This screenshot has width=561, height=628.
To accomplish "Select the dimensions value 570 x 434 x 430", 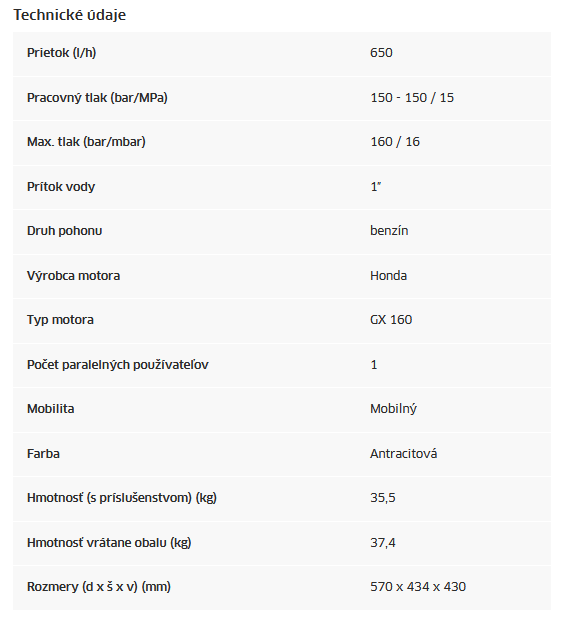I will tap(418, 587).
